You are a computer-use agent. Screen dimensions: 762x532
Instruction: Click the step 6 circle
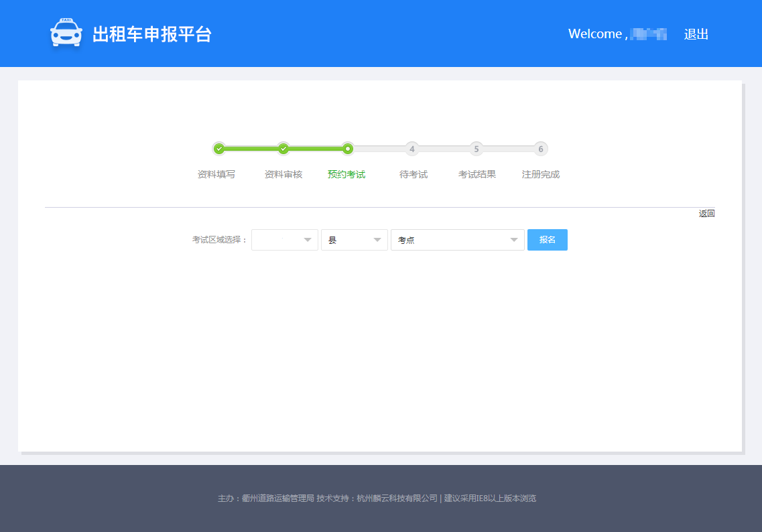[540, 149]
